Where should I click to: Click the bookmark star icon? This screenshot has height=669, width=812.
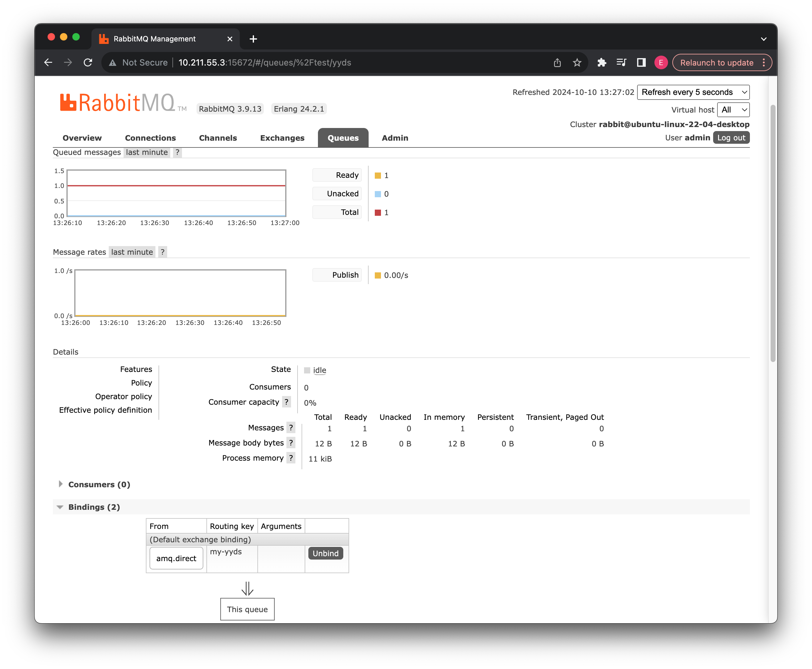(x=577, y=62)
